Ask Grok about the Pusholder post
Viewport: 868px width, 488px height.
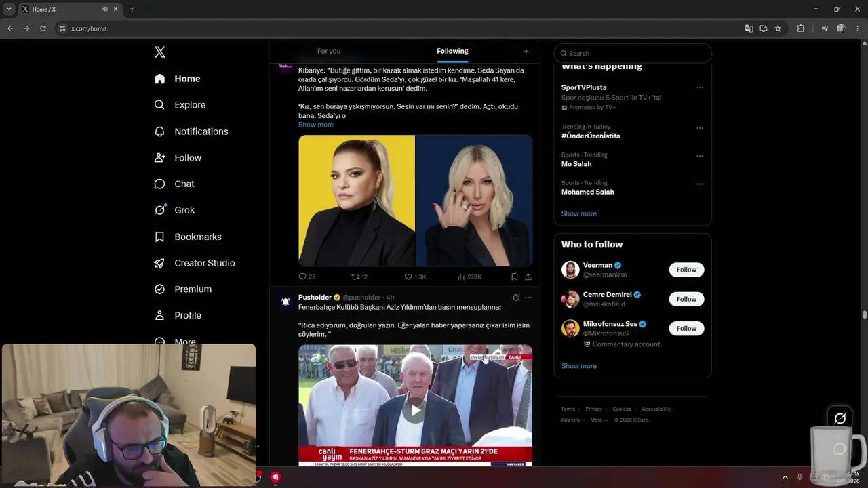[516, 298]
